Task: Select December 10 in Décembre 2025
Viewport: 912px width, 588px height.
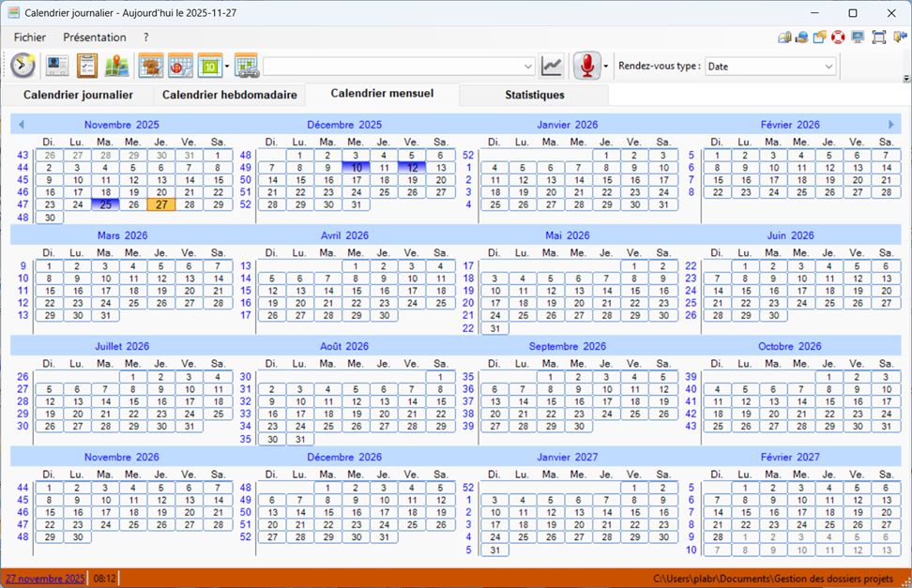Action: [356, 168]
